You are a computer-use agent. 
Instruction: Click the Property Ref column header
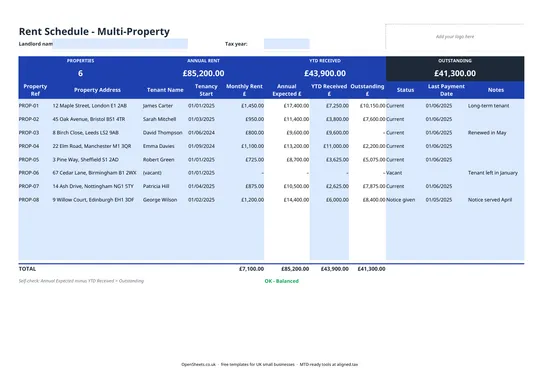(x=35, y=90)
